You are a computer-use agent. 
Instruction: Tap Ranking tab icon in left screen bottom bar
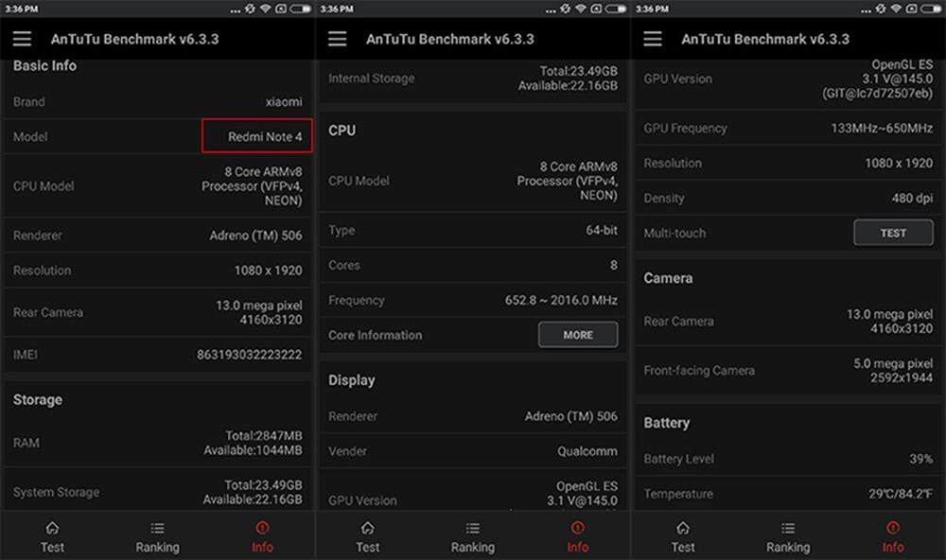tap(157, 529)
